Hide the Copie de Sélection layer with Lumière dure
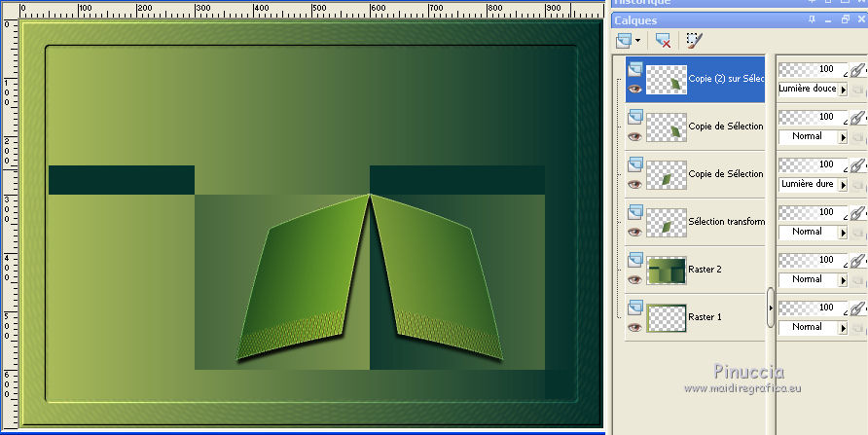The image size is (868, 435). [x=635, y=184]
